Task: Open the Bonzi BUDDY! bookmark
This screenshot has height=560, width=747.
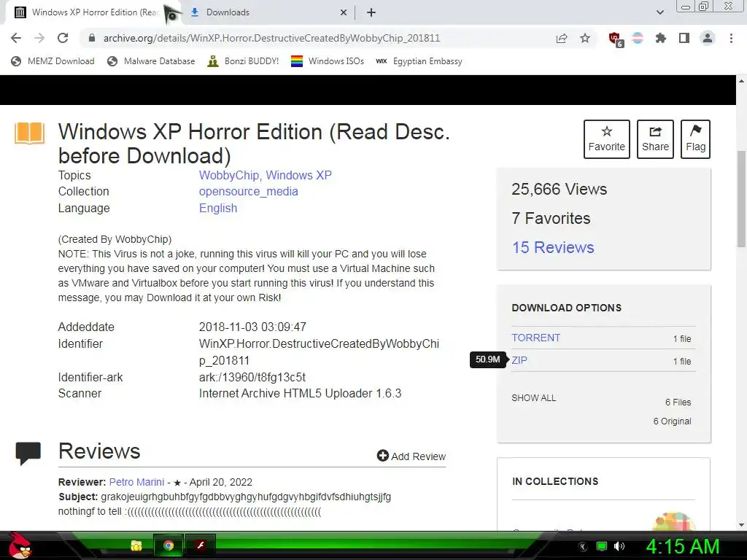Action: coord(243,61)
